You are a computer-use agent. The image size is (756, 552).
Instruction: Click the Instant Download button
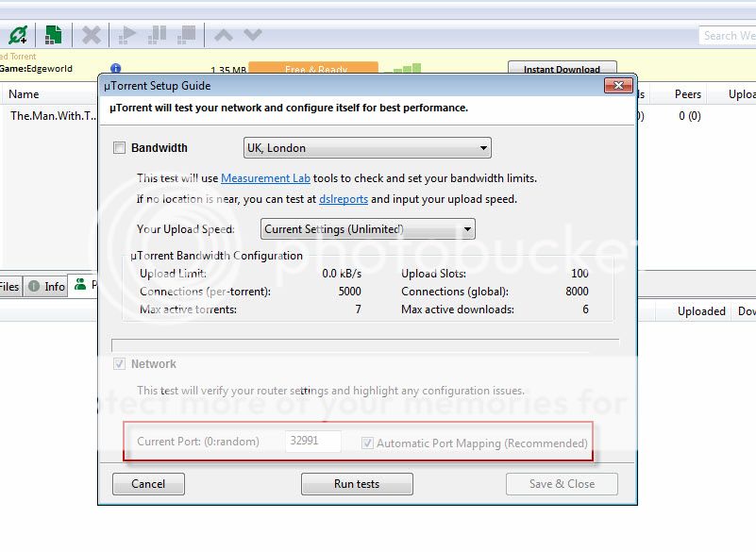tap(563, 68)
